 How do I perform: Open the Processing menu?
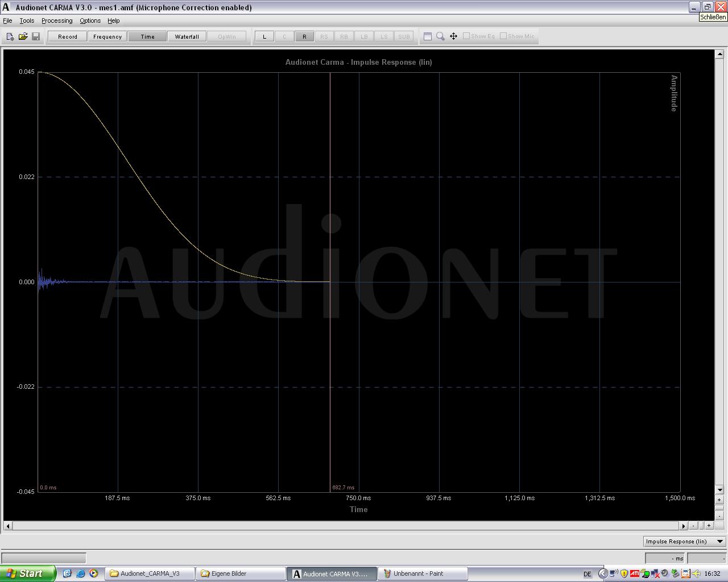click(57, 20)
